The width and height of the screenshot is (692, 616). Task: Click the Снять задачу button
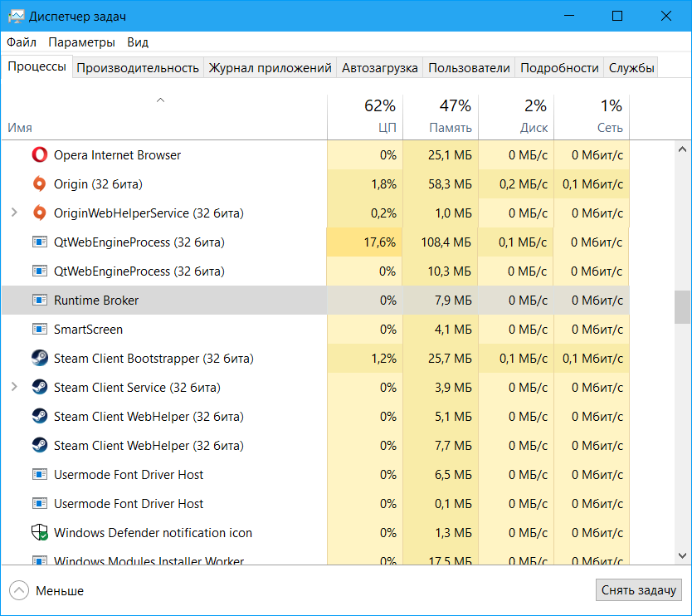[x=639, y=590]
